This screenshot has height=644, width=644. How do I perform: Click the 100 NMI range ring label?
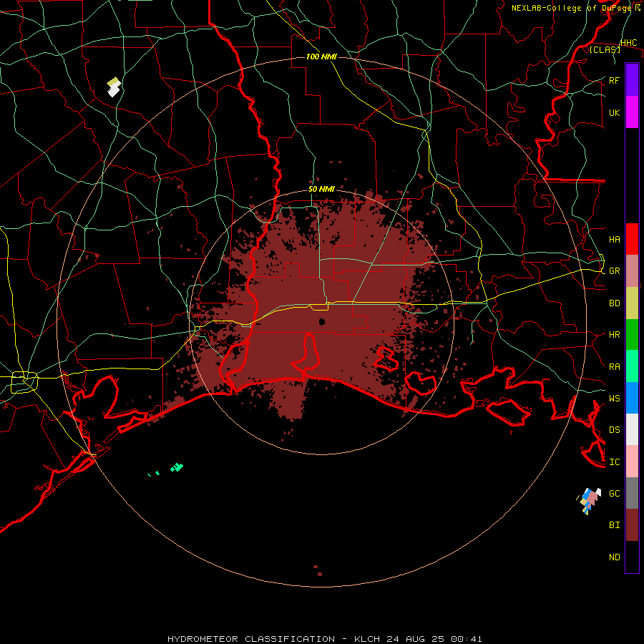tap(321, 57)
